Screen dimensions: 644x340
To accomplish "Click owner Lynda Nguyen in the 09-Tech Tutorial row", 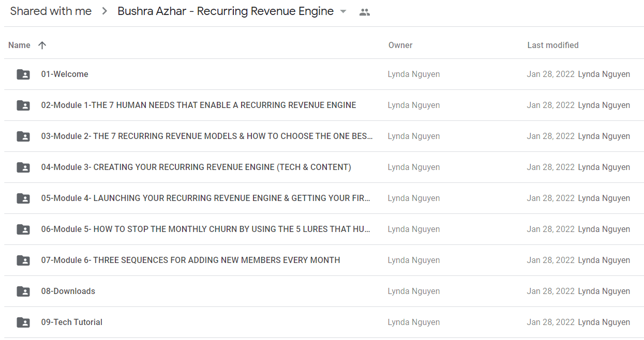I will pyautogui.click(x=414, y=322).
